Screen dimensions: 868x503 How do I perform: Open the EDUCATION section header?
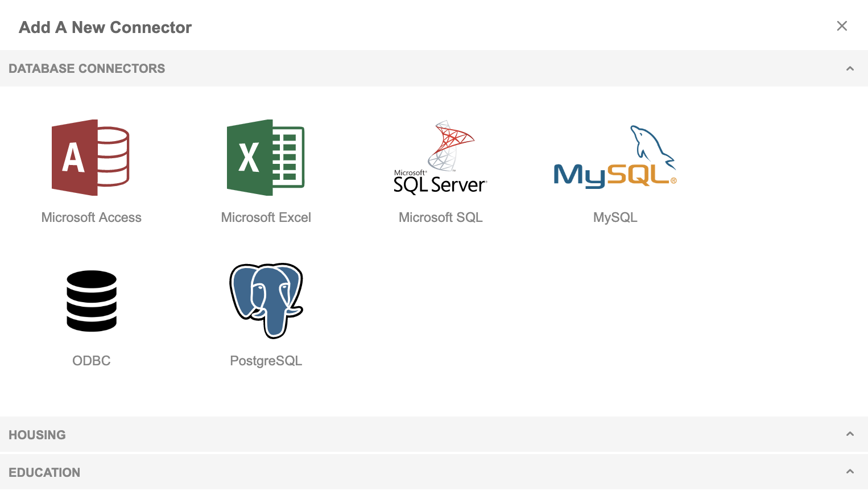point(434,472)
